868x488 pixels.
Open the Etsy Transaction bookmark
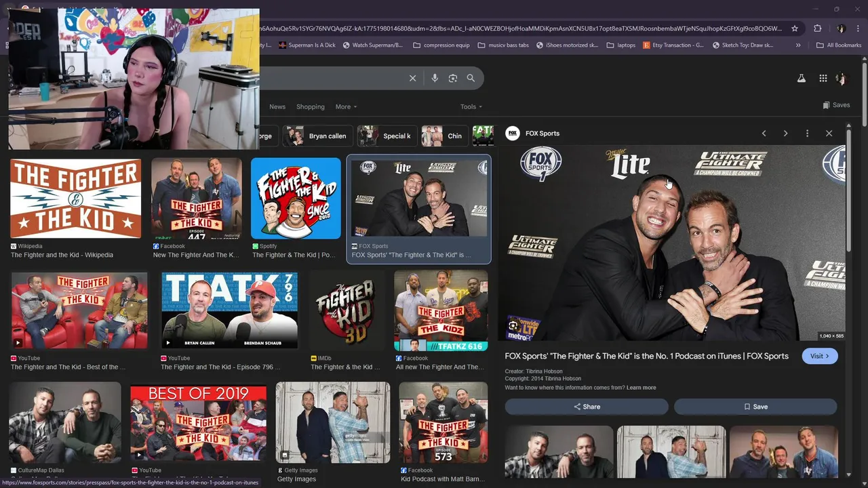coord(673,45)
